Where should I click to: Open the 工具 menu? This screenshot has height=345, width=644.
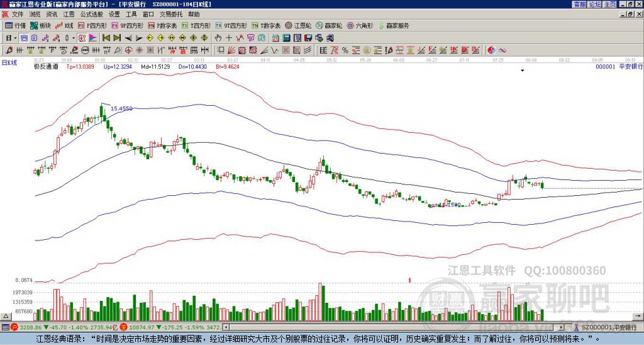click(x=131, y=14)
